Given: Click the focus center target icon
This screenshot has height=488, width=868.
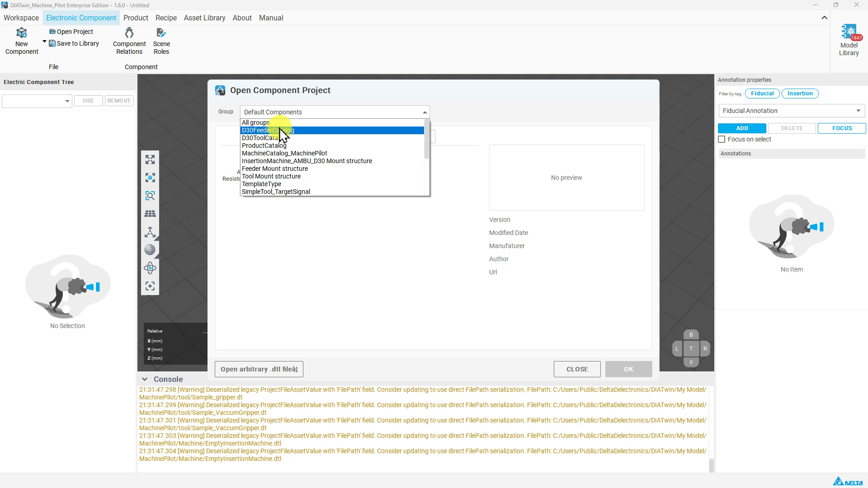Looking at the screenshot, I should (150, 286).
